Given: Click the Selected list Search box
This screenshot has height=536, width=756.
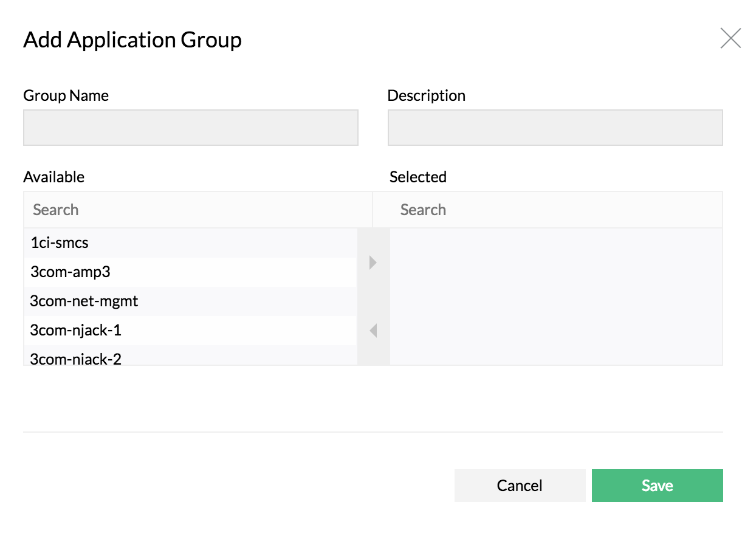Looking at the screenshot, I should [547, 209].
